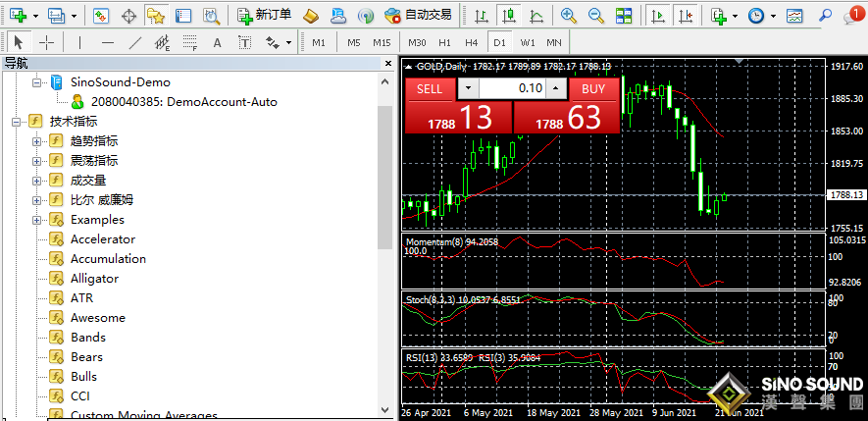The width and height of the screenshot is (868, 421).
Task: Toggle chart auto scroll
Action: pyautogui.click(x=658, y=16)
